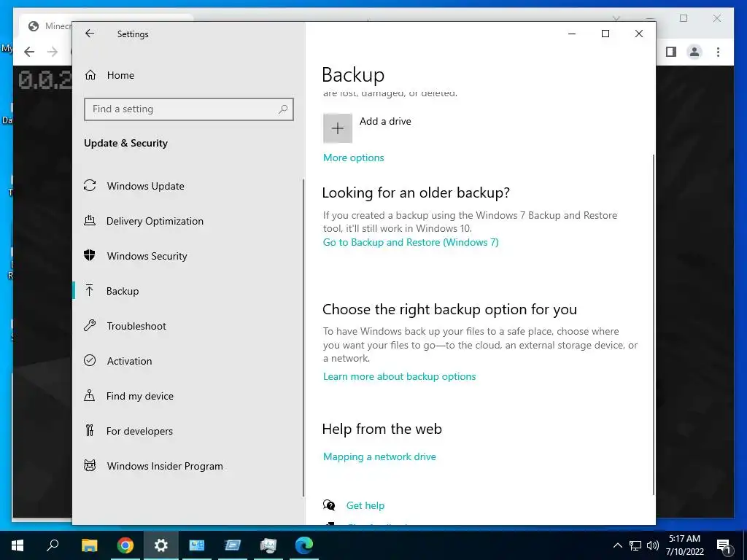
Task: Click Chrome's profile avatar icon
Action: point(694,52)
